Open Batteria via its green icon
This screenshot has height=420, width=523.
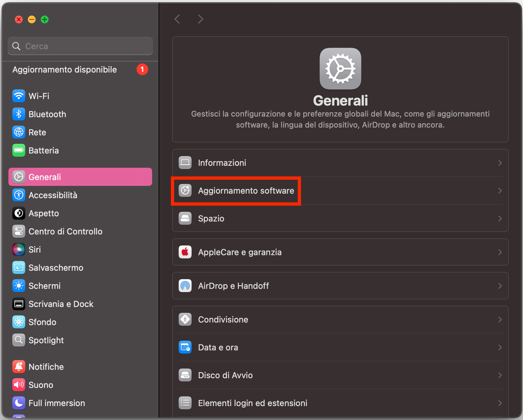[x=19, y=150]
